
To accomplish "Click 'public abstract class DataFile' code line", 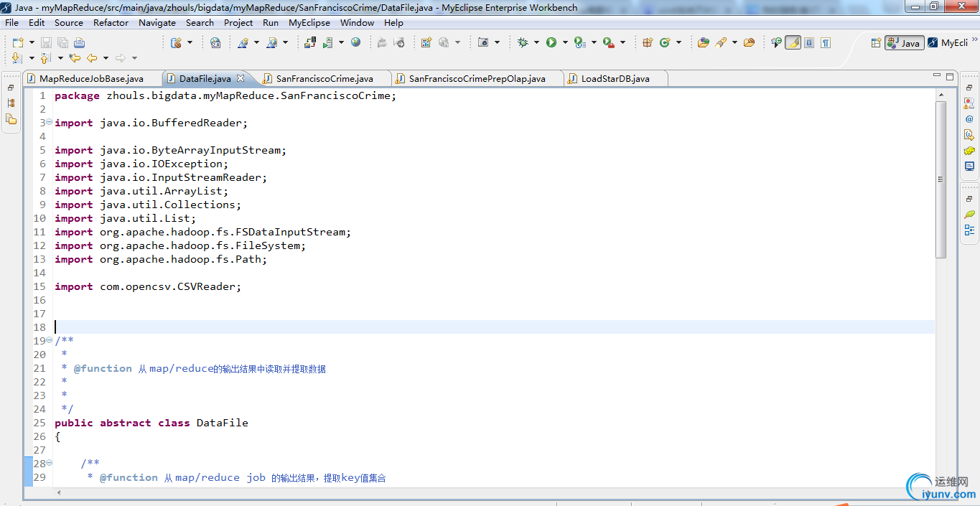I will pyautogui.click(x=151, y=423).
